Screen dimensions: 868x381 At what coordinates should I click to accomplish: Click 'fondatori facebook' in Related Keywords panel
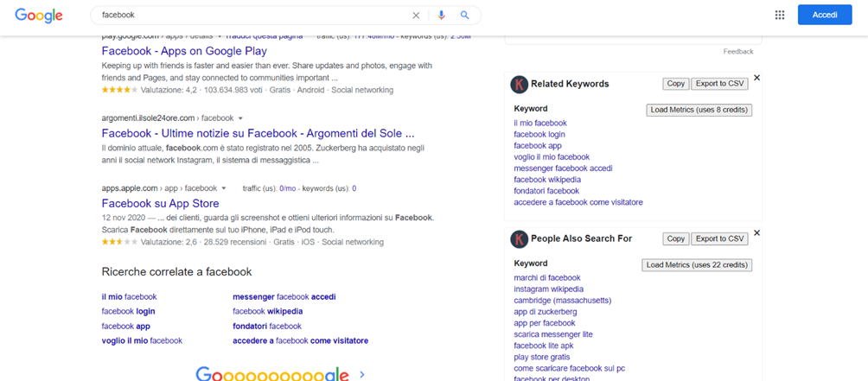click(x=546, y=191)
